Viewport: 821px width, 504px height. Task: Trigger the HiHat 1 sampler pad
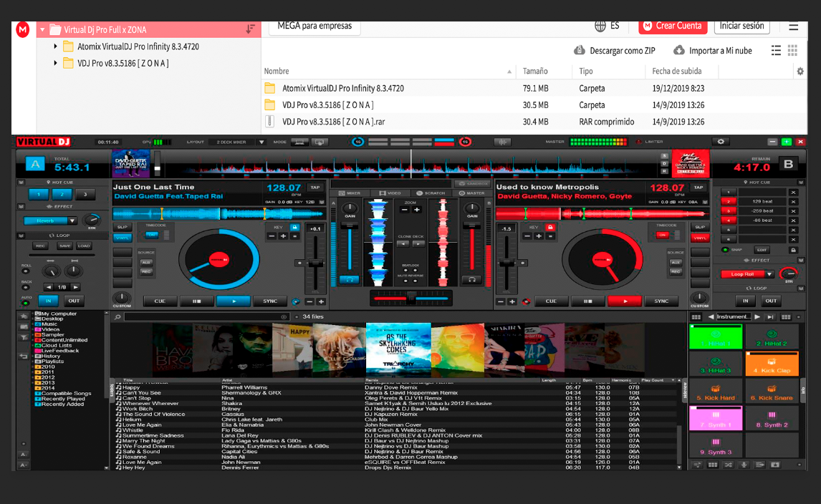click(716, 336)
